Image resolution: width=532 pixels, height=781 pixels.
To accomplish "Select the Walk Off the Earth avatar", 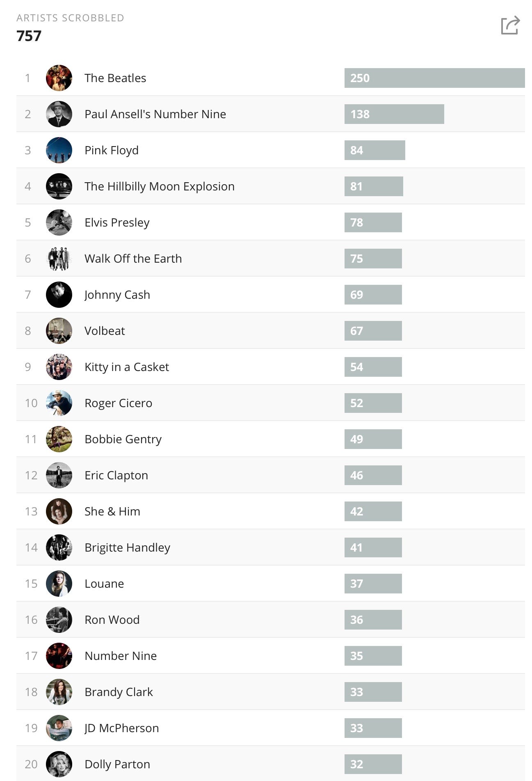I will [x=59, y=259].
